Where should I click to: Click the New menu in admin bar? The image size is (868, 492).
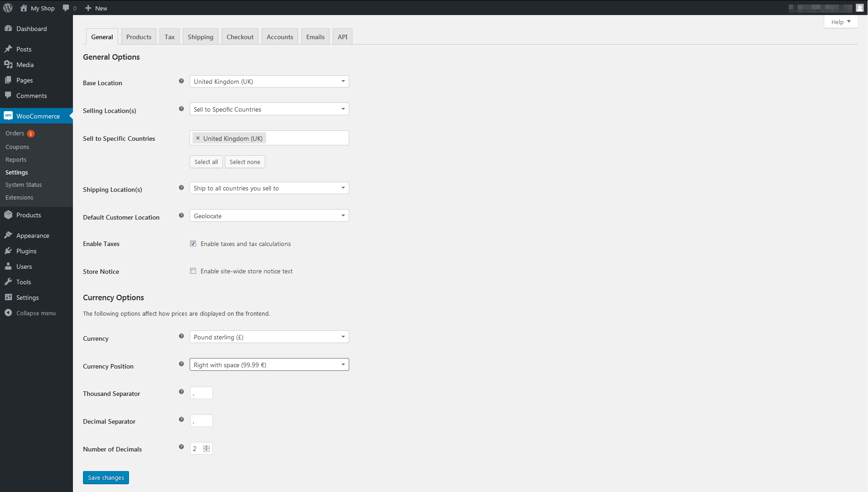point(96,8)
